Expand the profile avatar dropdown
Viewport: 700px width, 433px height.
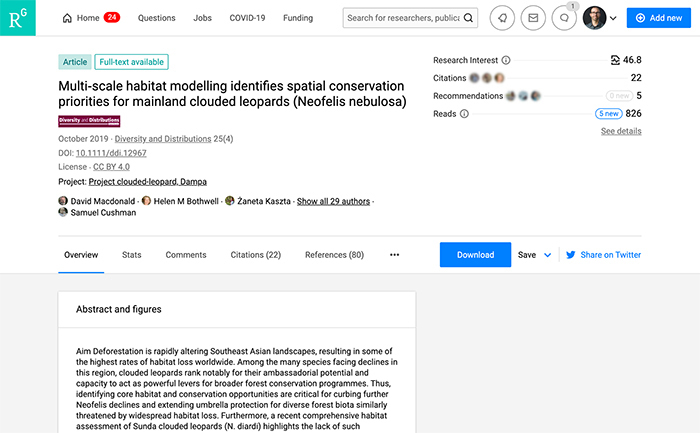[x=612, y=18]
